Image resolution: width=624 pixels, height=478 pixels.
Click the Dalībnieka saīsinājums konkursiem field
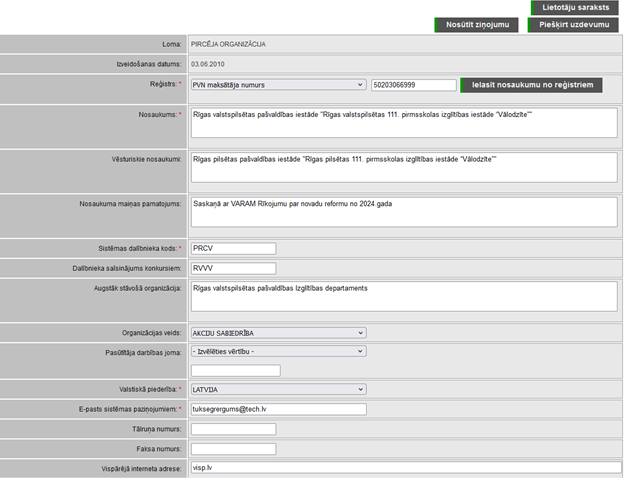233,268
